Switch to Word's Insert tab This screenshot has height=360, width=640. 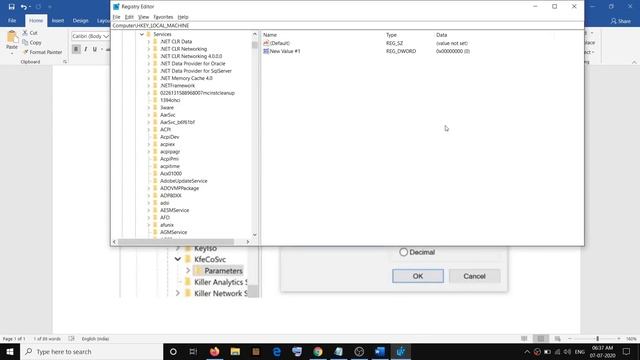point(58,20)
